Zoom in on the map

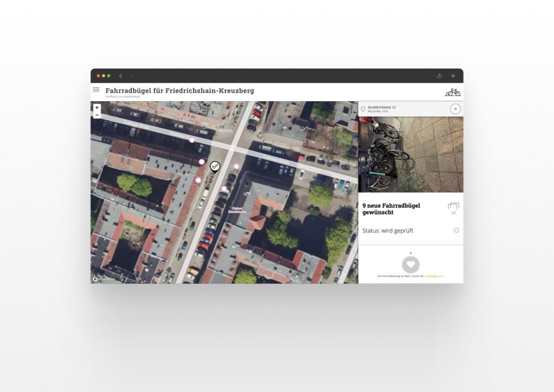click(x=97, y=108)
